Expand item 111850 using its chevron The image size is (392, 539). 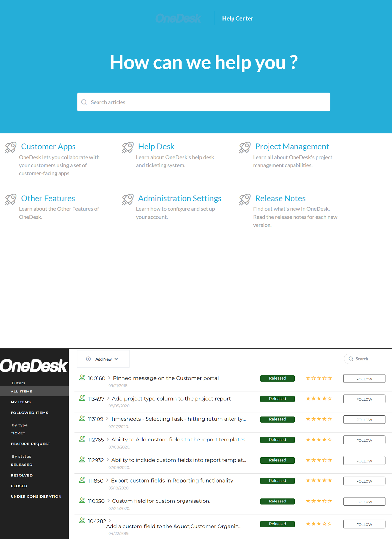click(x=107, y=480)
